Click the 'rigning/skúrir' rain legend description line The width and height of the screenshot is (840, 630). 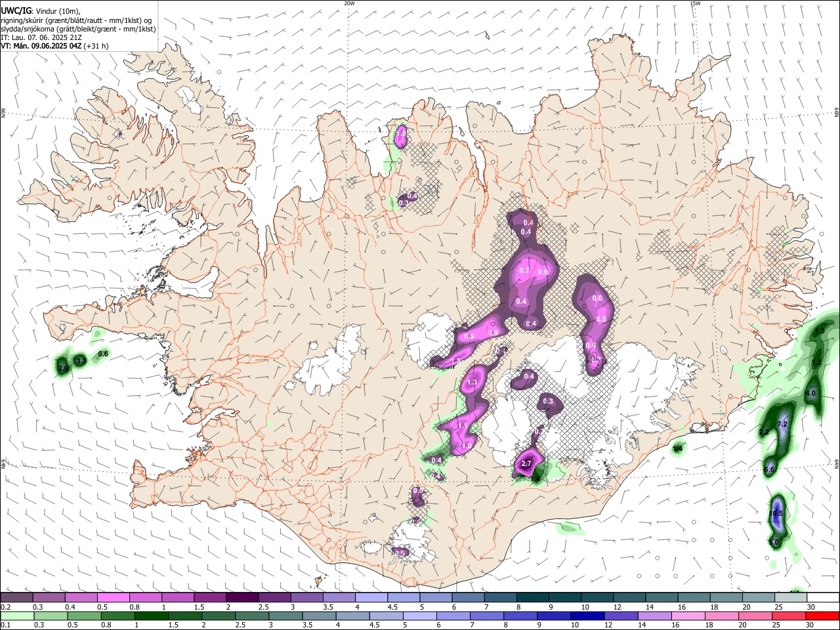pyautogui.click(x=75, y=20)
